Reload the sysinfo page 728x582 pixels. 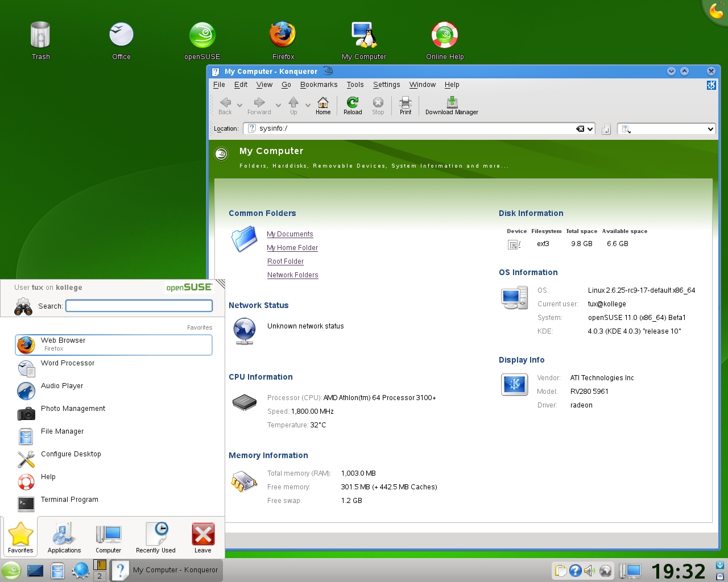pos(353,106)
